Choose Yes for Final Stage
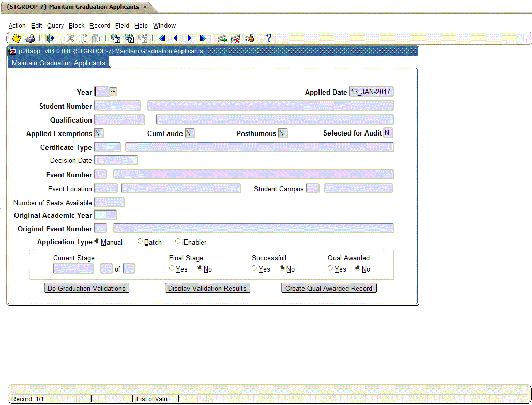532x405 pixels. point(171,268)
